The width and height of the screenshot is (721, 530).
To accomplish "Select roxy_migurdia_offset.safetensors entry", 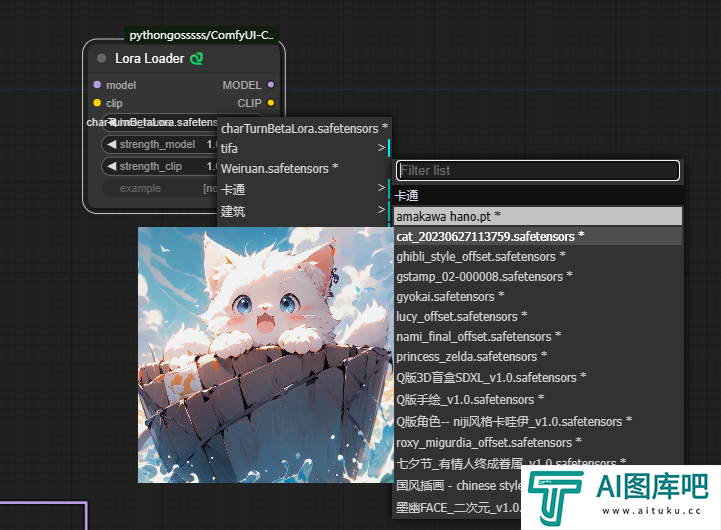I will tap(538, 443).
